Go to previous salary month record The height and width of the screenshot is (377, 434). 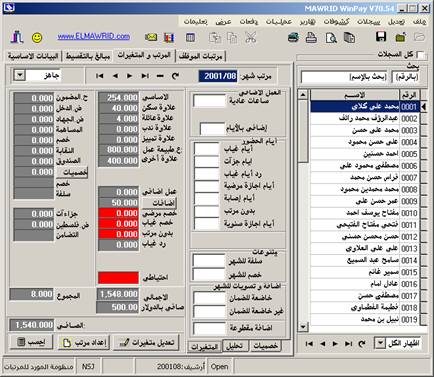(115, 76)
